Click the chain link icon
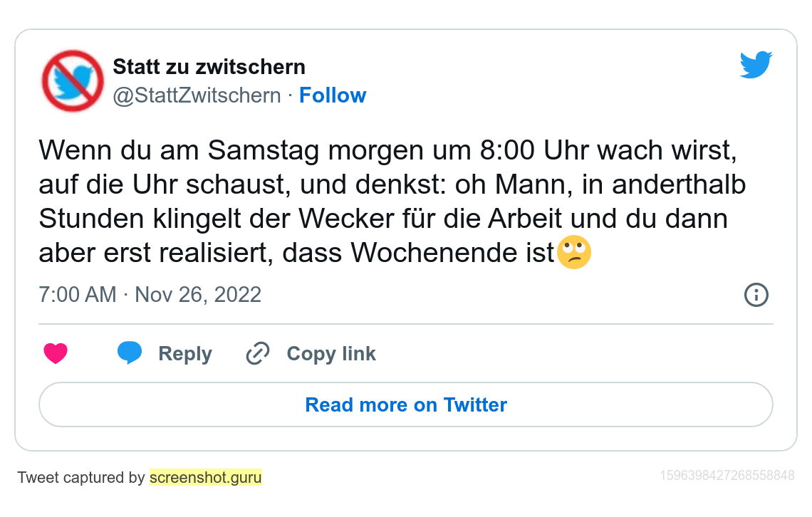This screenshot has width=812, height=517. click(x=257, y=353)
